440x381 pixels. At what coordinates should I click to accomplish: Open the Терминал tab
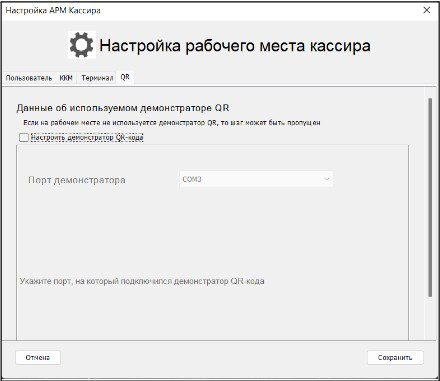click(97, 78)
